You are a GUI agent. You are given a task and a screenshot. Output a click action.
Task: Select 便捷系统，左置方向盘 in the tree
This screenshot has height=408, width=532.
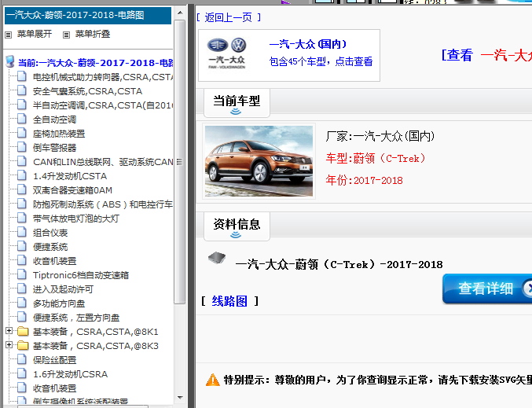76,318
